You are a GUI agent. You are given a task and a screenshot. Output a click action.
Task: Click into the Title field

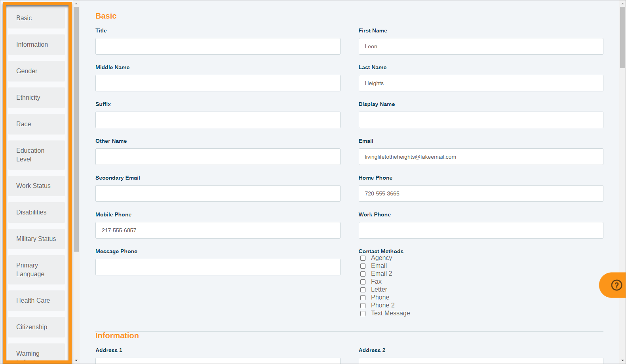point(218,46)
